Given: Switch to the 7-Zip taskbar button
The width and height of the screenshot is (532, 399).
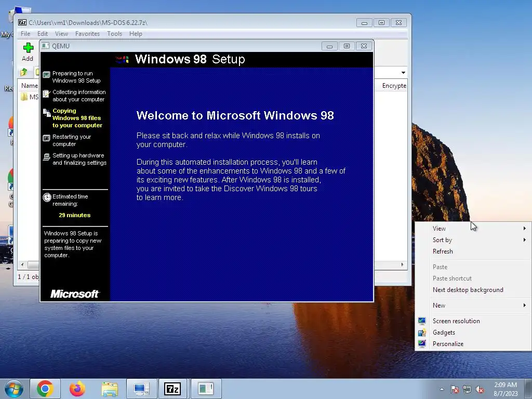Looking at the screenshot, I should 172,389.
